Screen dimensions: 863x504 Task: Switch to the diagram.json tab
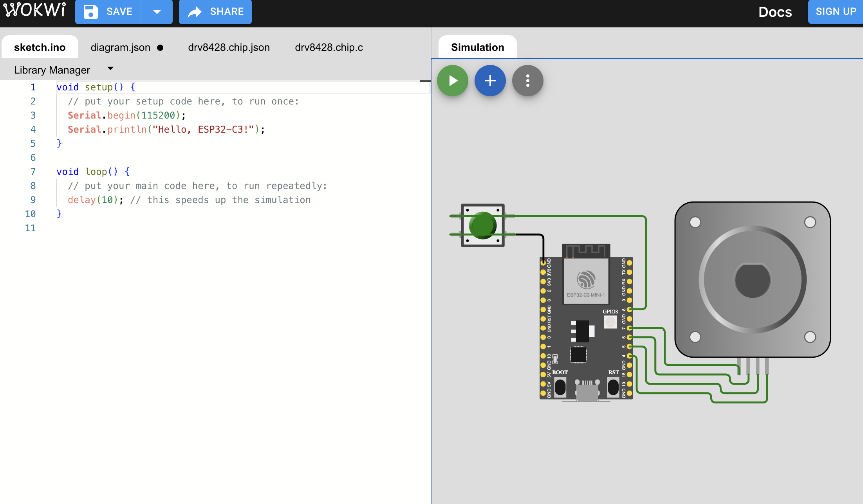(x=121, y=47)
